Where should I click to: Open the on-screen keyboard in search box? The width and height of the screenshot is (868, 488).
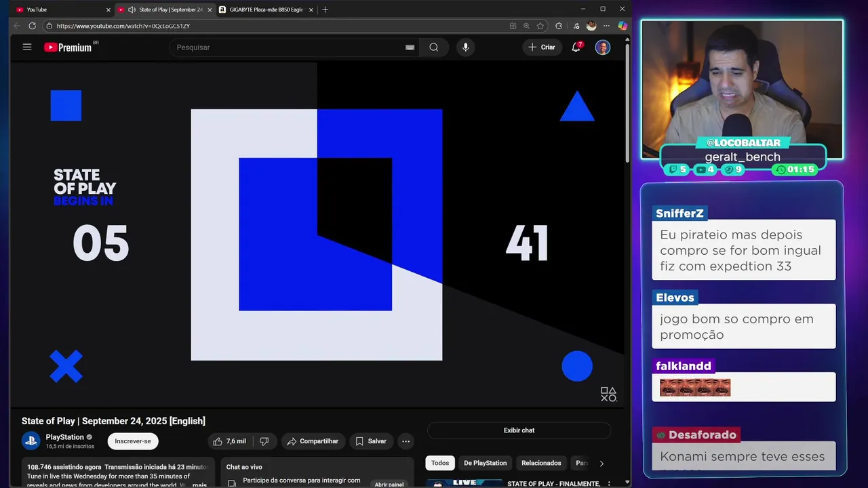pyautogui.click(x=410, y=47)
